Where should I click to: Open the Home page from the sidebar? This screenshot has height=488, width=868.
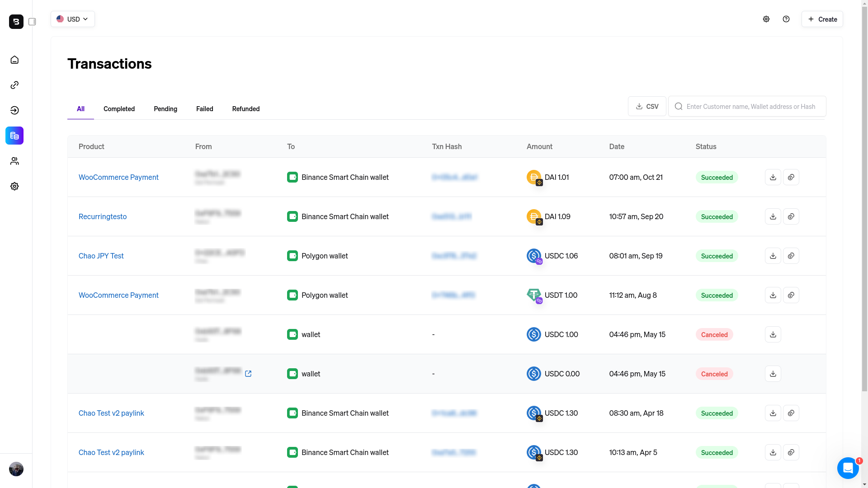click(x=14, y=60)
